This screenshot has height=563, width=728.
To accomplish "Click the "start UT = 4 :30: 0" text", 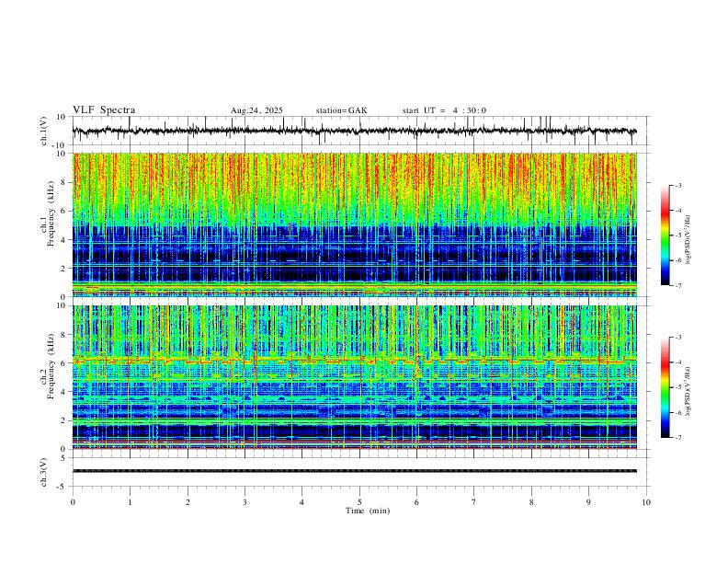I will (444, 110).
